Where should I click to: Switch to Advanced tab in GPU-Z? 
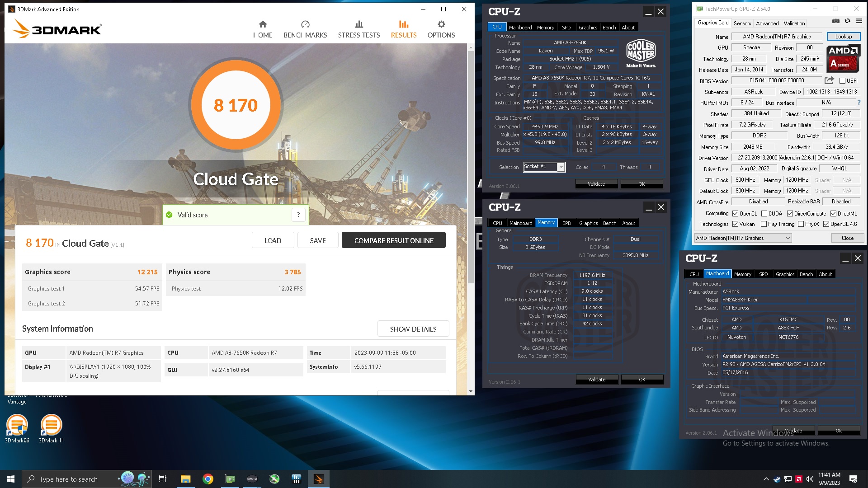coord(767,23)
